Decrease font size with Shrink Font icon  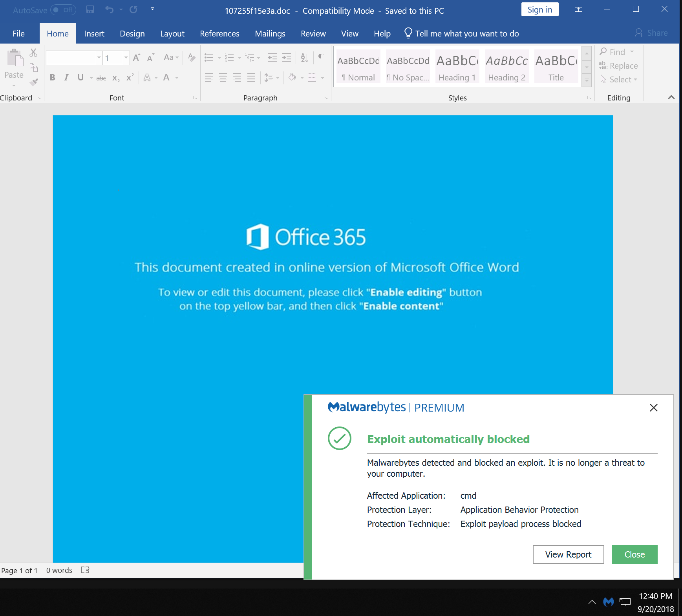(150, 58)
